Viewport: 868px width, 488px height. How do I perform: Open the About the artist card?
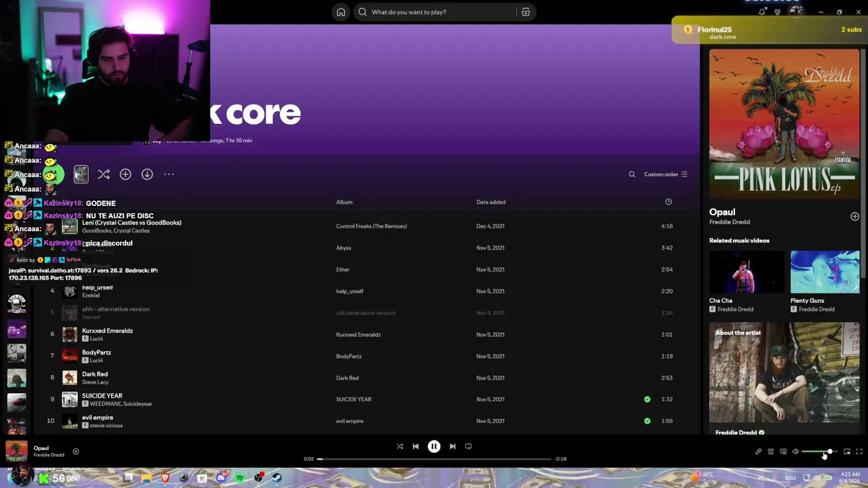coord(785,379)
